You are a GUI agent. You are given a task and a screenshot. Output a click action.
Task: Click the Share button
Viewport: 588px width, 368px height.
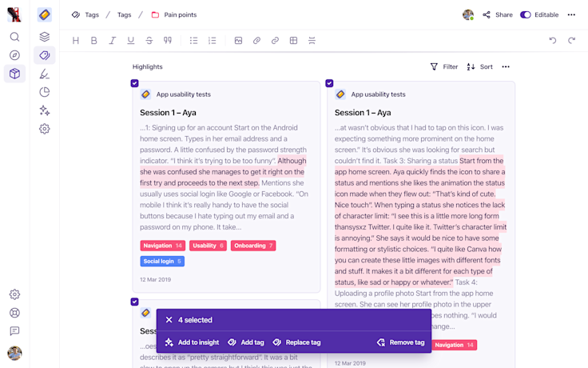pyautogui.click(x=498, y=14)
